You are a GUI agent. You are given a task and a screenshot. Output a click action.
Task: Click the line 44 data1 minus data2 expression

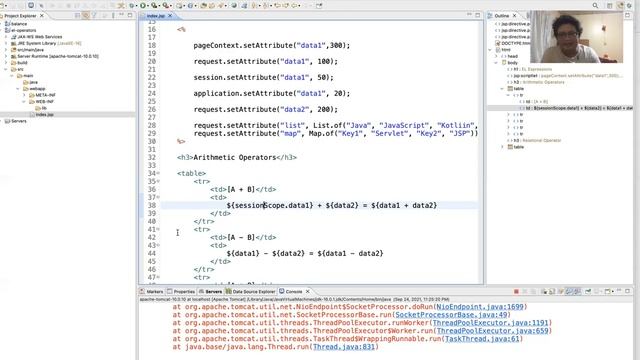coord(305,253)
